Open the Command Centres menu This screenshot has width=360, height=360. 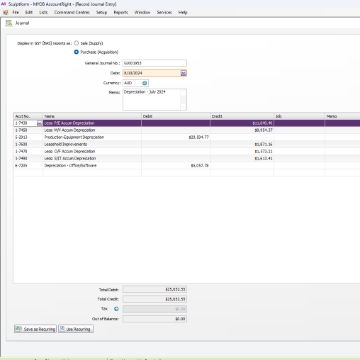[x=72, y=12]
